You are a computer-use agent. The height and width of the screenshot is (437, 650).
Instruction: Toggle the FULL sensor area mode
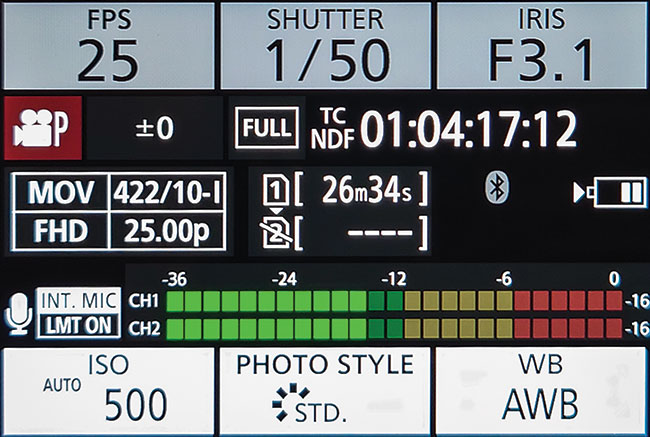click(x=267, y=128)
